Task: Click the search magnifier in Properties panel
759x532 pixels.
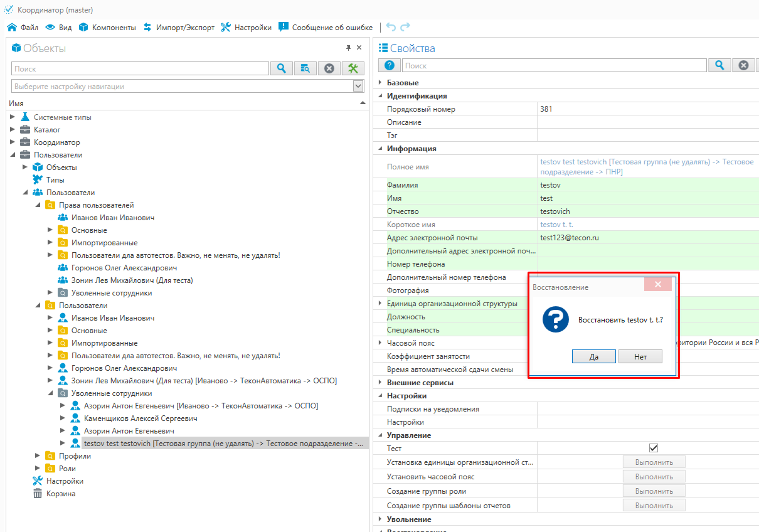Action: click(719, 65)
